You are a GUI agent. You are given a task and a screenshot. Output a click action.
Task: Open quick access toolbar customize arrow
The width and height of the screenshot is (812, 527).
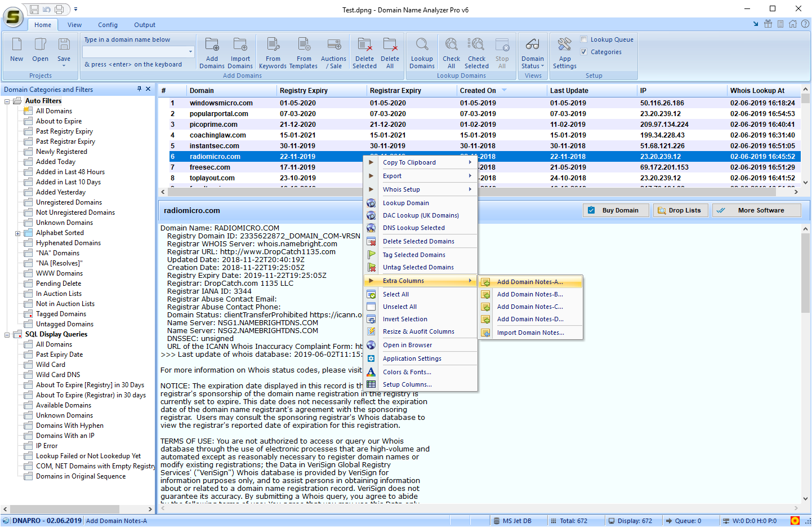[x=76, y=10]
